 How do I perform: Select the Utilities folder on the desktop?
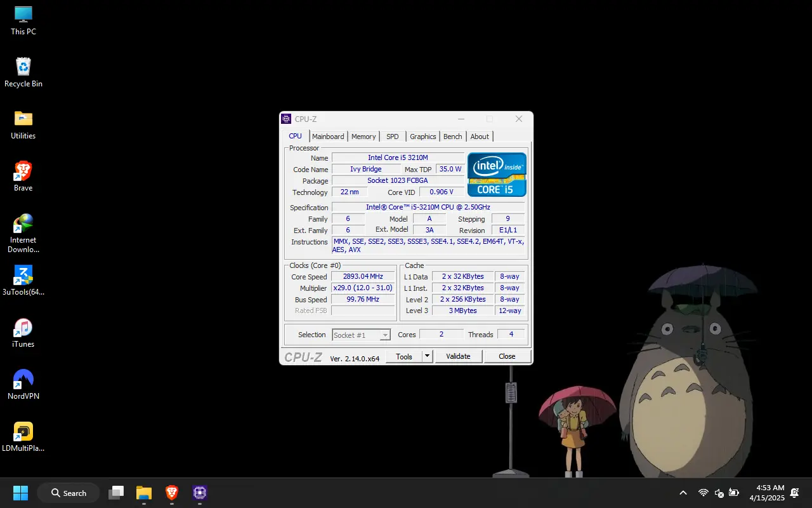point(23,124)
